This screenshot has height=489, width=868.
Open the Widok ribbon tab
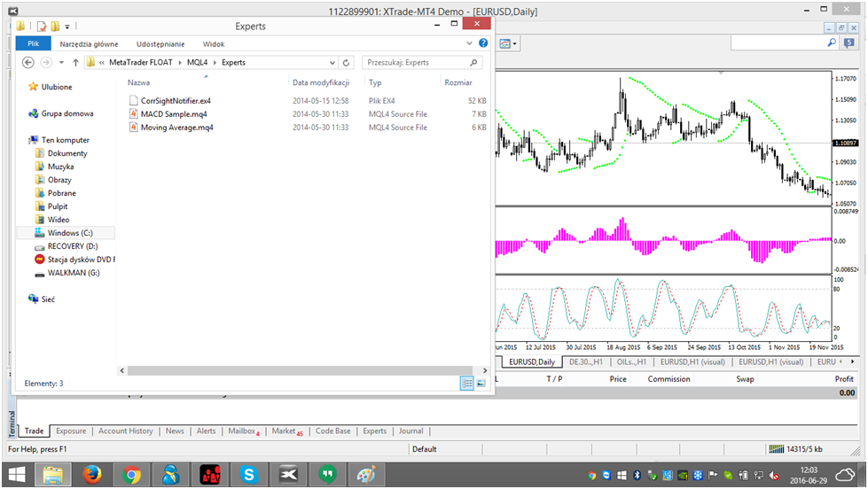pyautogui.click(x=214, y=43)
